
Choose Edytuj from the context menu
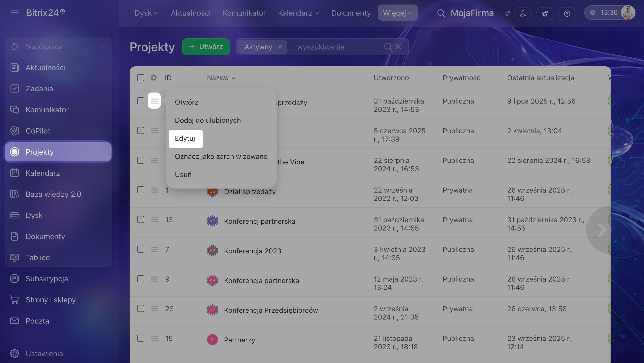coord(186,139)
